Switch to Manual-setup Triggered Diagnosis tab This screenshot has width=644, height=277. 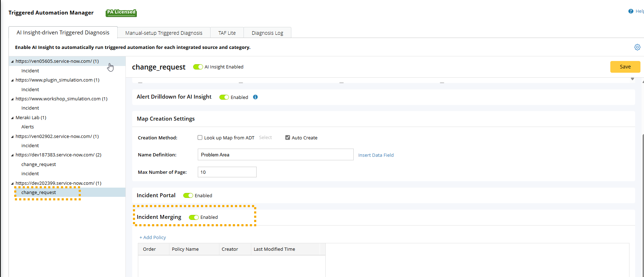click(x=164, y=33)
